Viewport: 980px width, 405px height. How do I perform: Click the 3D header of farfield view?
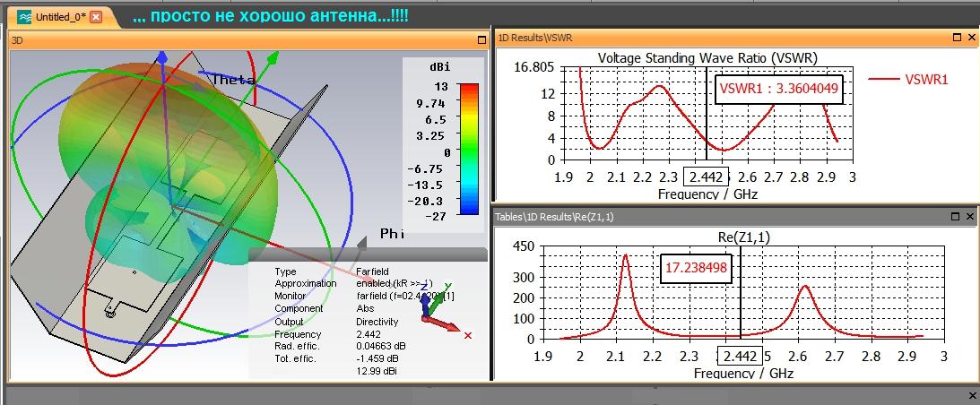18,40
